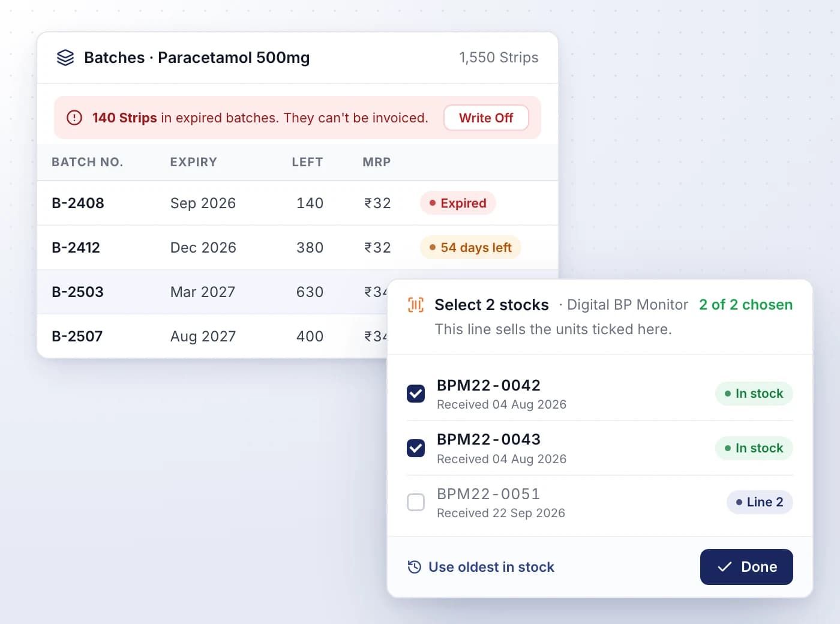Select batch B-2503
The image size is (840, 624).
pos(77,292)
